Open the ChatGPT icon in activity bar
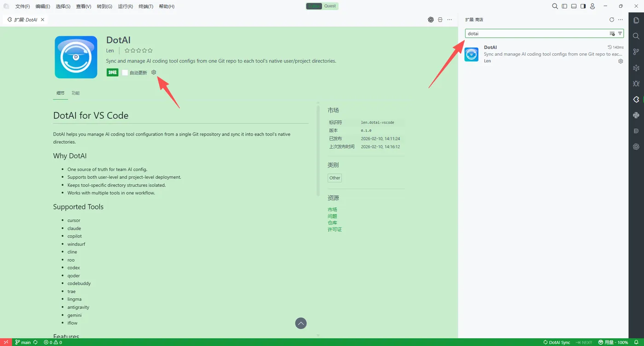The width and height of the screenshot is (644, 346). click(x=636, y=147)
